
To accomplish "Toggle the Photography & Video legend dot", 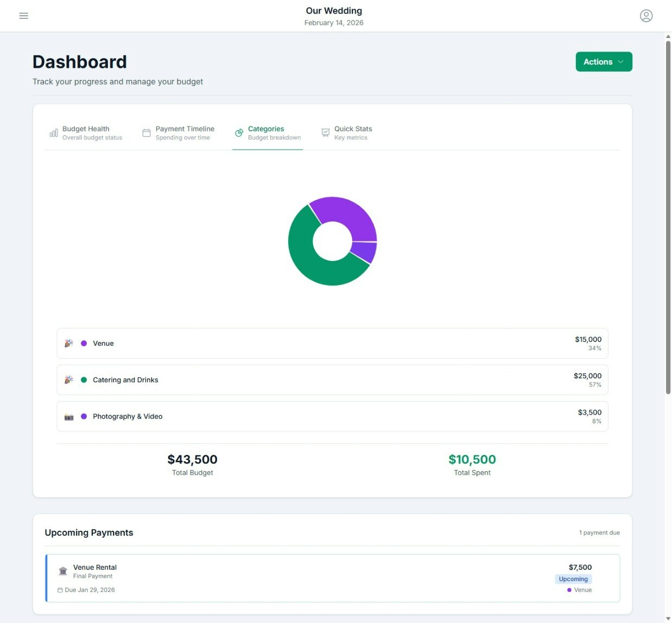I will [x=84, y=416].
